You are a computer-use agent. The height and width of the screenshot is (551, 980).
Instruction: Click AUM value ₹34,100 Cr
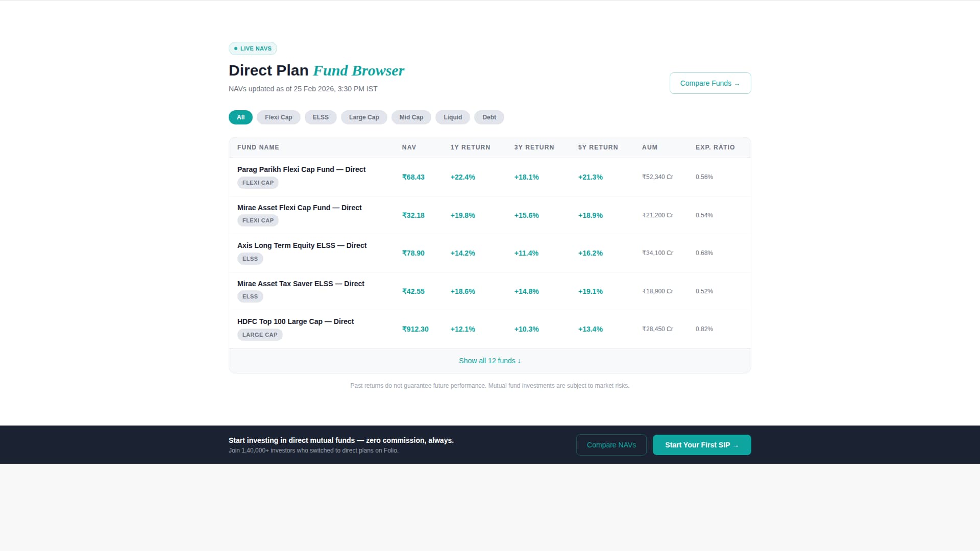[x=657, y=253]
